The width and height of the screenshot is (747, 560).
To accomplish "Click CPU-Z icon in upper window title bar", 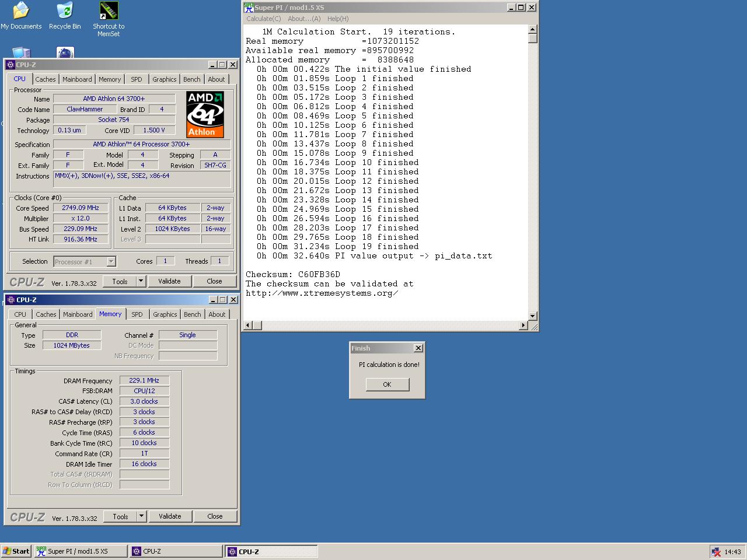I will [x=11, y=65].
